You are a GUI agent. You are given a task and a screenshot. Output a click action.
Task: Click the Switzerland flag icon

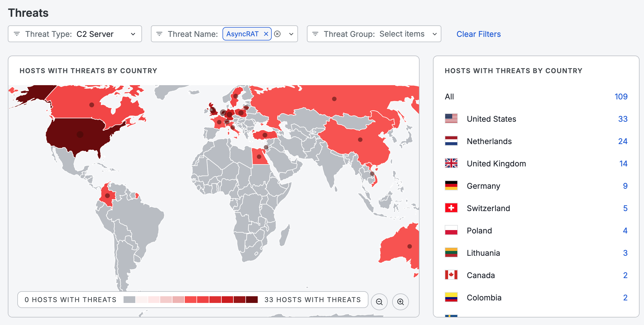[x=451, y=208]
